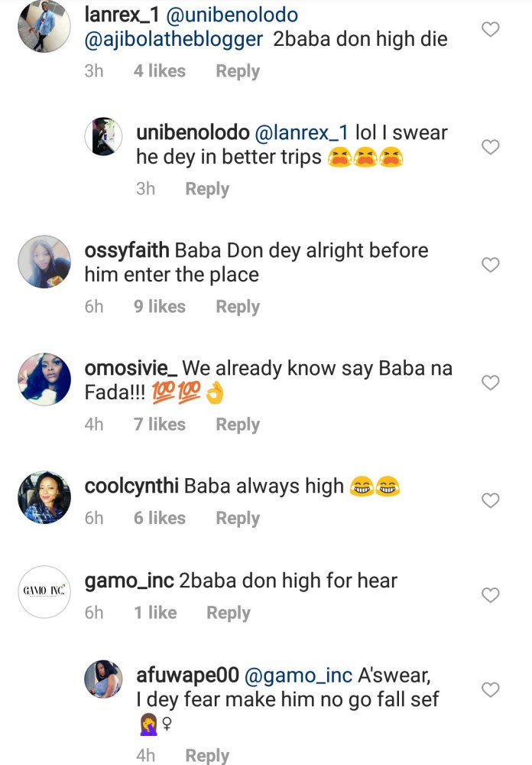Open @ajibolatheblogger mention link
This screenshot has height=765, width=532.
pyautogui.click(x=174, y=39)
